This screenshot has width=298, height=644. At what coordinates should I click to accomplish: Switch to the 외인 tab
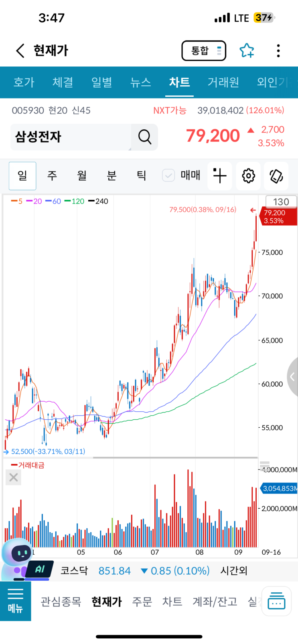[274, 83]
